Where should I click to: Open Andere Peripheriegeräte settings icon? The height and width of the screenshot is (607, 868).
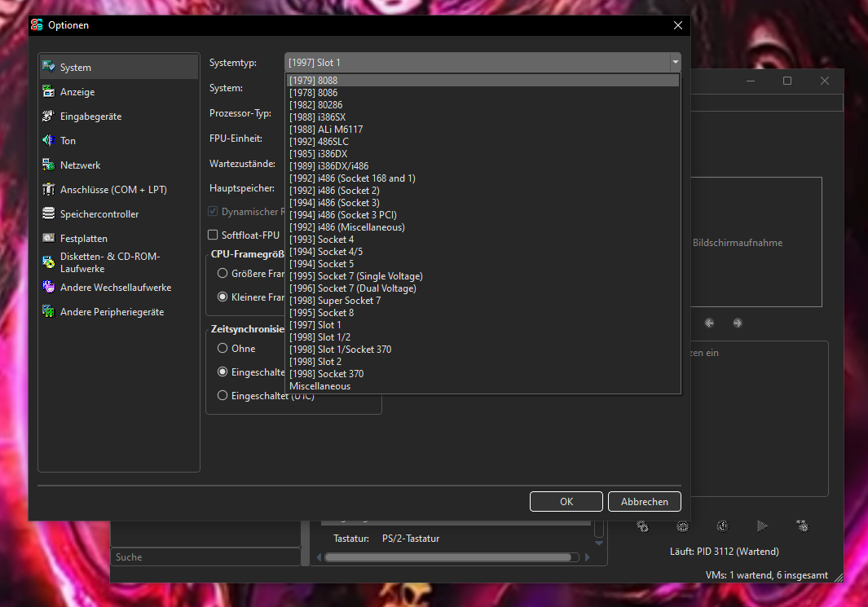[x=47, y=311]
